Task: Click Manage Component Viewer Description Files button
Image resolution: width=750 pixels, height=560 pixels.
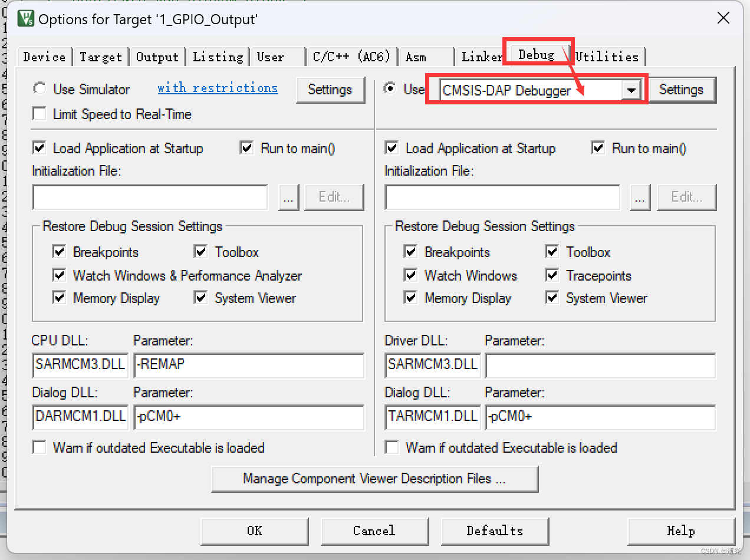Action: click(x=374, y=479)
